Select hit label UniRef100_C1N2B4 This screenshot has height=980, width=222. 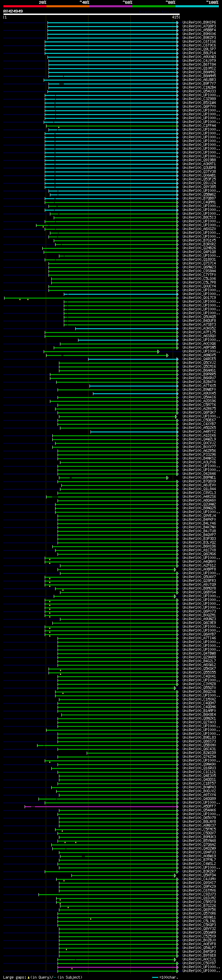click(x=199, y=88)
